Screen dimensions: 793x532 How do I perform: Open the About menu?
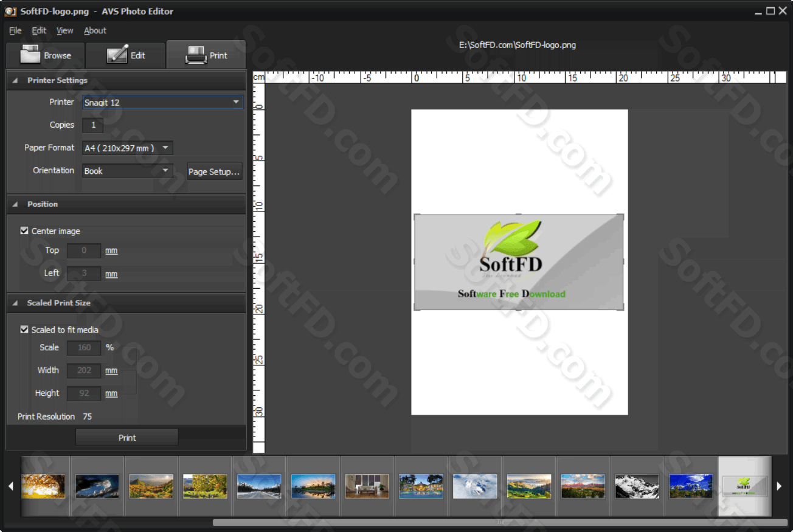click(95, 30)
